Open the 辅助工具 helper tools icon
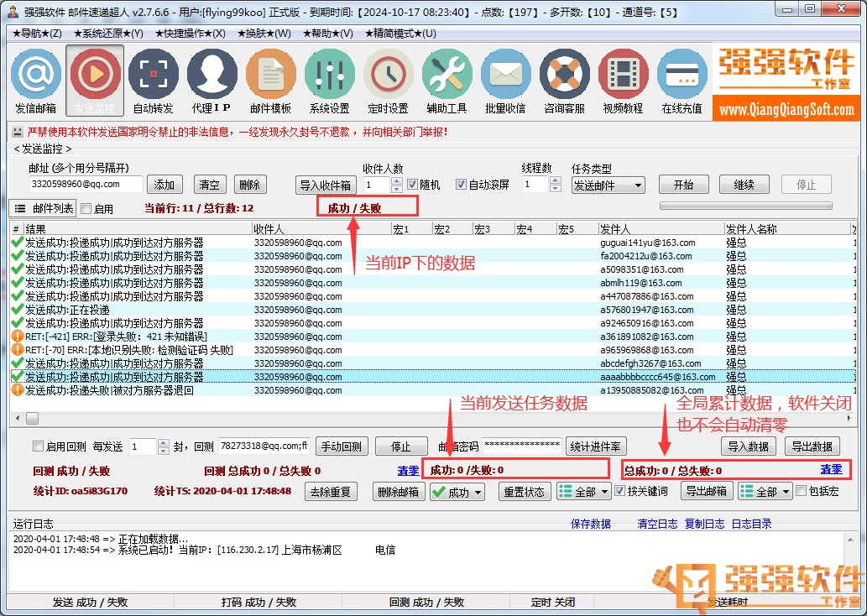The width and height of the screenshot is (867, 616). click(447, 81)
